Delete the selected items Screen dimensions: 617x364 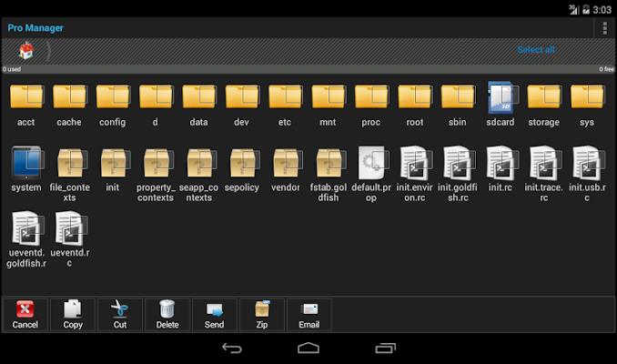[x=167, y=315]
